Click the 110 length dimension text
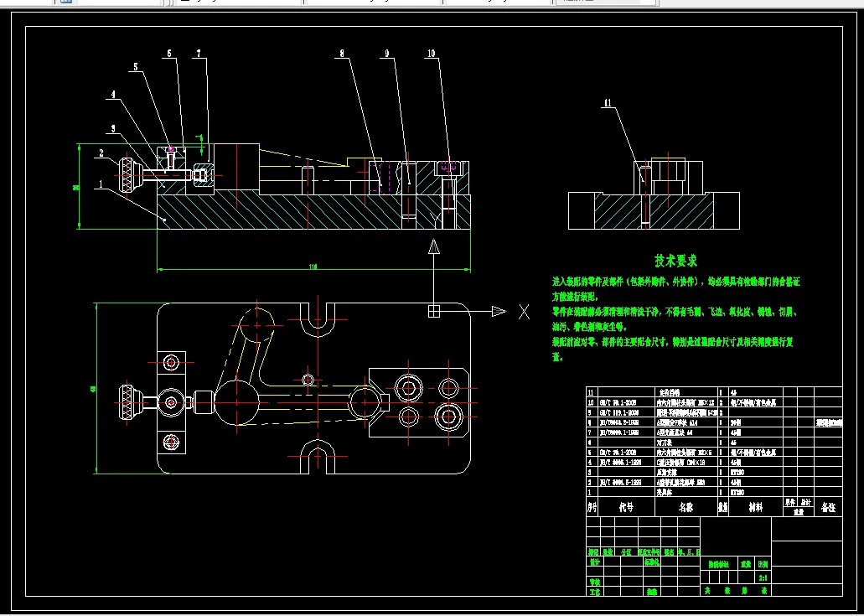Viewport: 864px width, 616px height. click(x=313, y=267)
